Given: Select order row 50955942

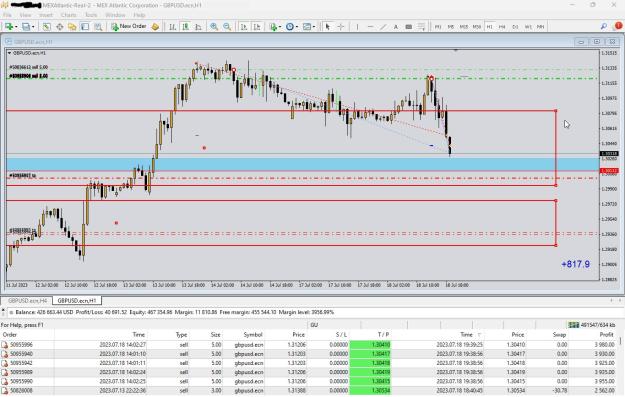Looking at the screenshot, I should [x=309, y=363].
